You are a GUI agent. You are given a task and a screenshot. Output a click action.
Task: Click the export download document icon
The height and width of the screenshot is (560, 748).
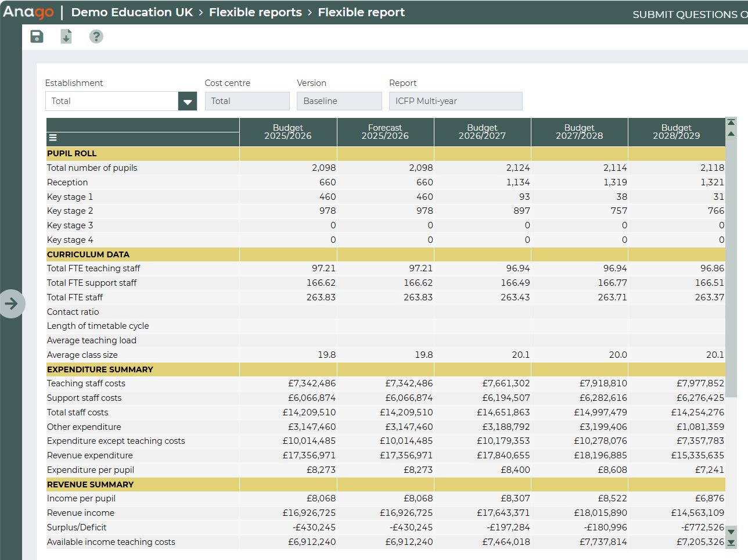(66, 37)
